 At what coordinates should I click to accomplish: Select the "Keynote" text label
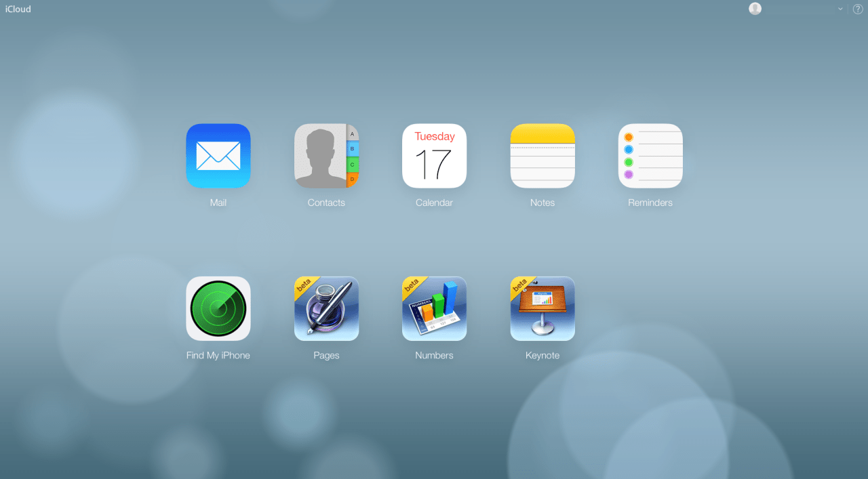[542, 355]
